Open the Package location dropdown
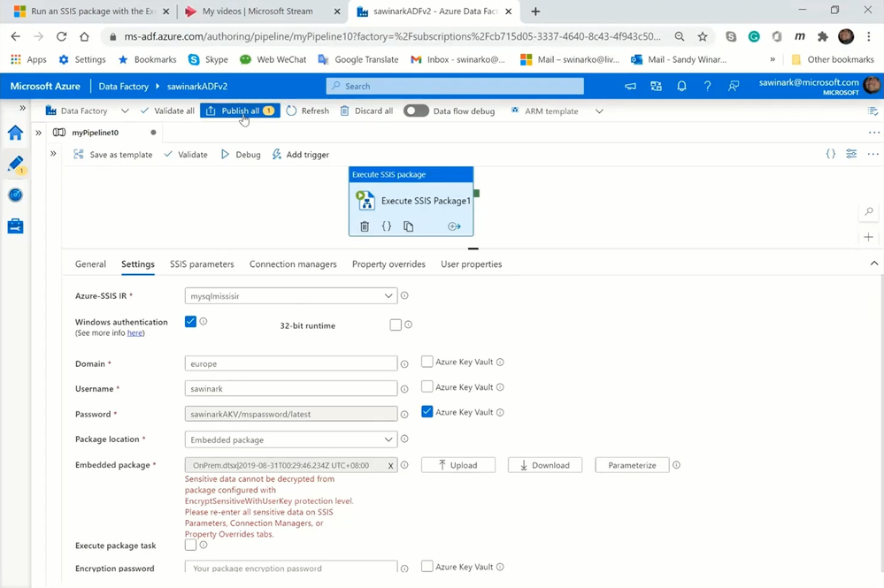 291,439
